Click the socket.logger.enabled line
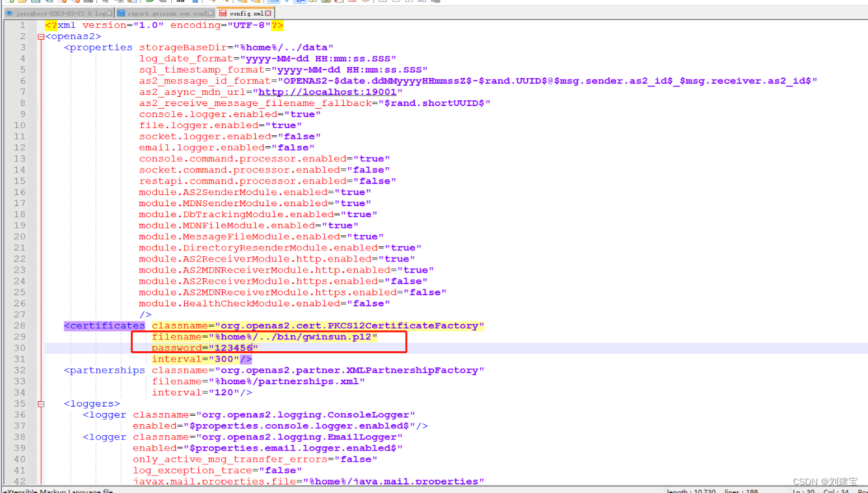Viewport: 868px width, 493px height. click(x=230, y=137)
